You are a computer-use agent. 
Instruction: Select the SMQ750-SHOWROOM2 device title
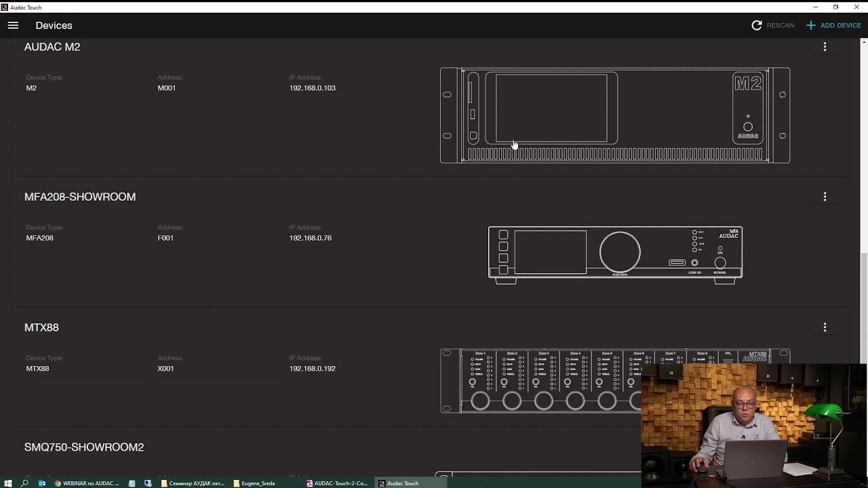(84, 447)
